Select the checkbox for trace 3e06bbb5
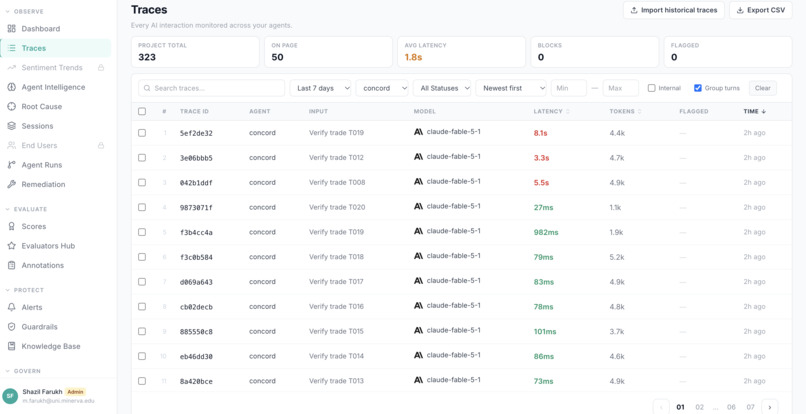 pyautogui.click(x=142, y=157)
